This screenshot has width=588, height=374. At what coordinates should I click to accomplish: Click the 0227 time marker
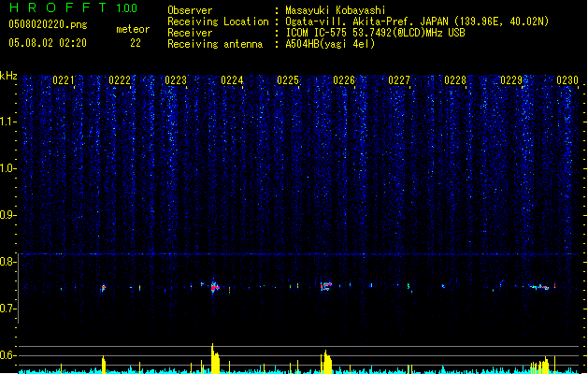399,80
